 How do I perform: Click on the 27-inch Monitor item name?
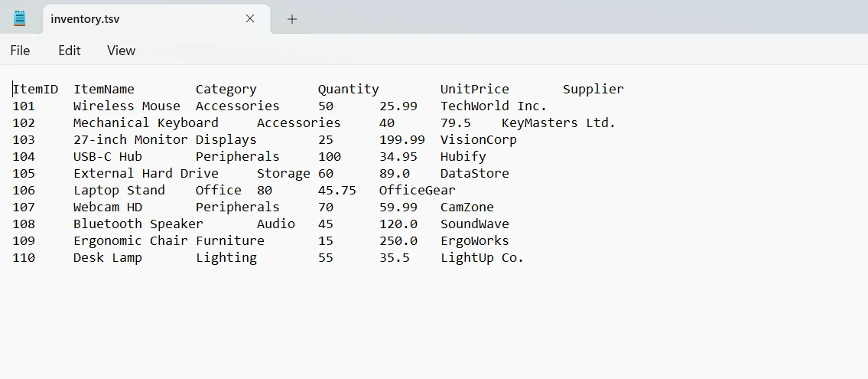(x=130, y=139)
